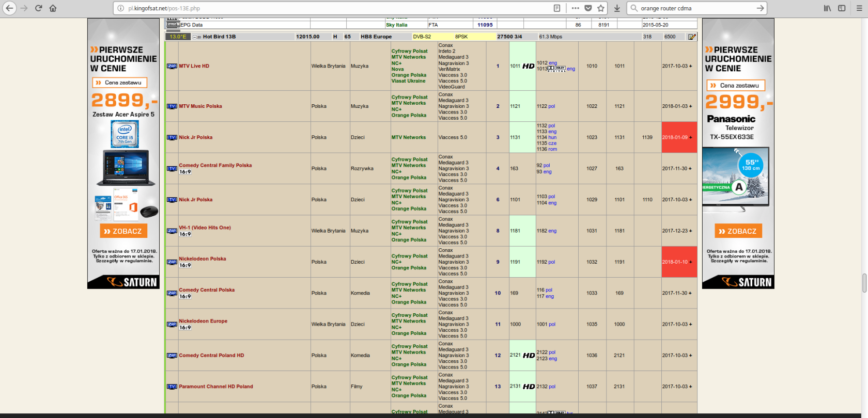Click the ZAP icon beside Comedy Central Polska
868x418 pixels.
pos(172,293)
